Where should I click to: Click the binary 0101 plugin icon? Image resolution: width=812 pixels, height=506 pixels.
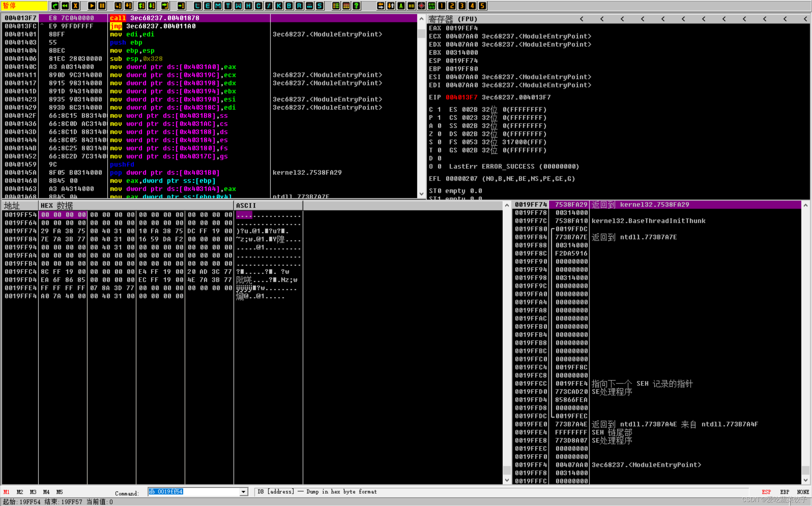pyautogui.click(x=432, y=5)
